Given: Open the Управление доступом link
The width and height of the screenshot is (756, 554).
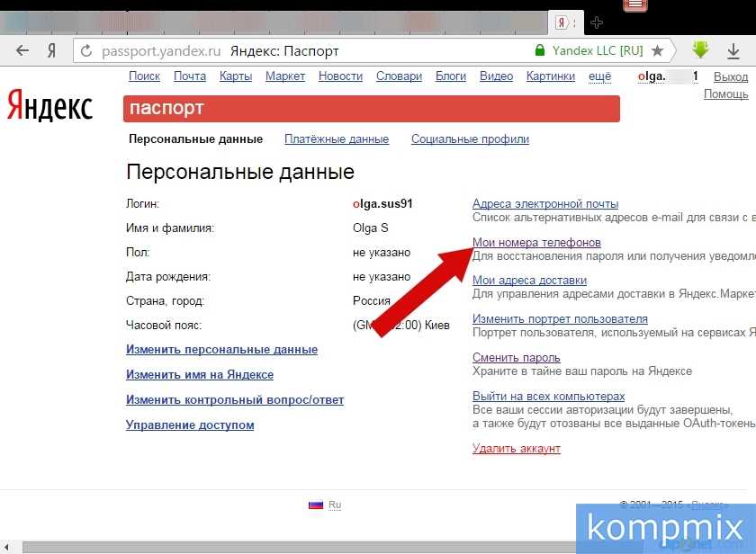Looking at the screenshot, I should 190,424.
